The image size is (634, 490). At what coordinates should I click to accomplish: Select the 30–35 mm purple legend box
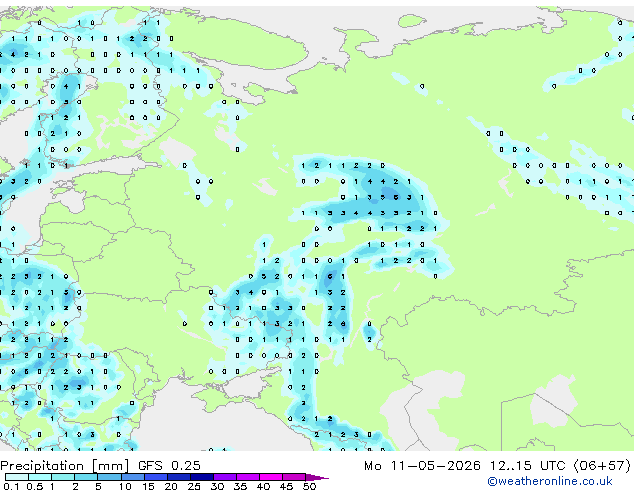tap(224, 477)
